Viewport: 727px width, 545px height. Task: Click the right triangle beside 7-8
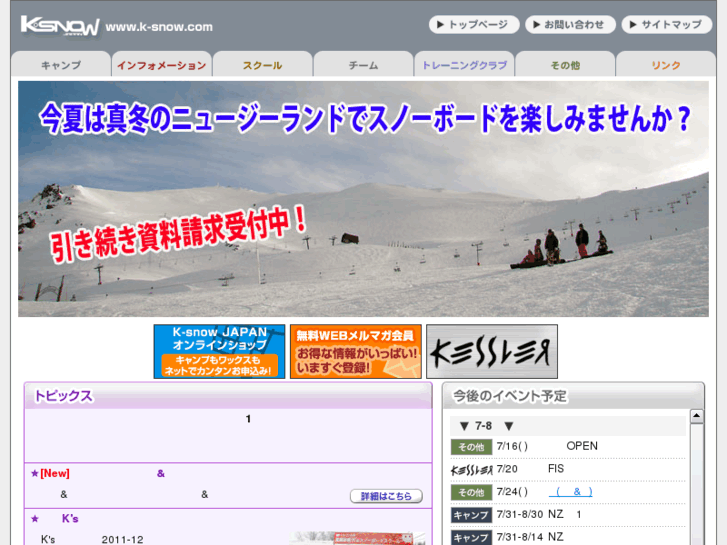pyautogui.click(x=509, y=426)
